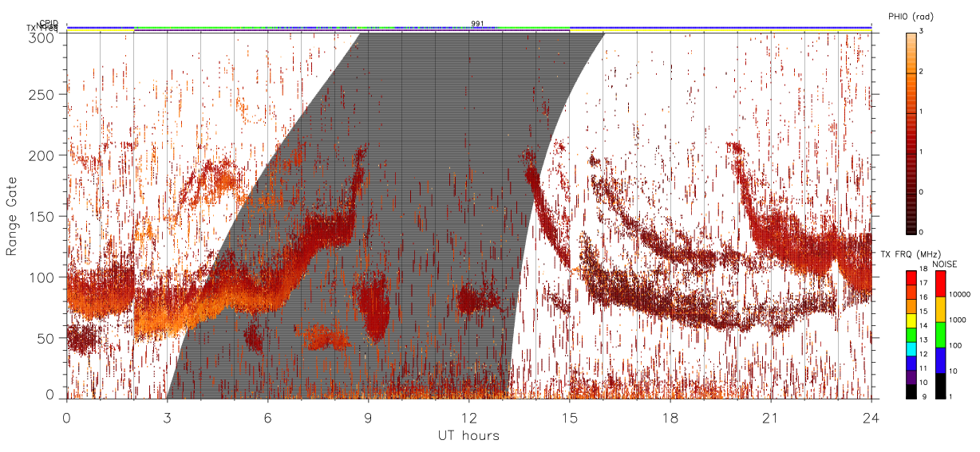Click the '18' label in TX FRQ legend

pos(923,269)
